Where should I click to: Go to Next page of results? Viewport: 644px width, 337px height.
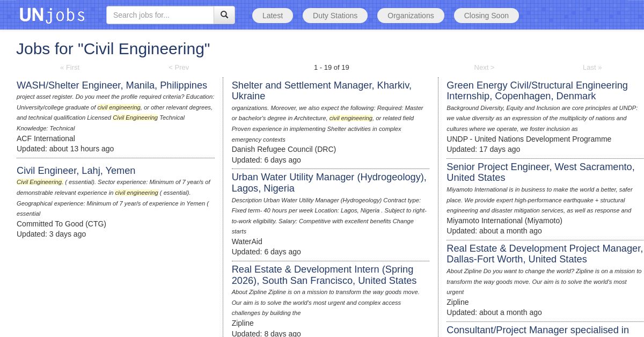pos(484,67)
